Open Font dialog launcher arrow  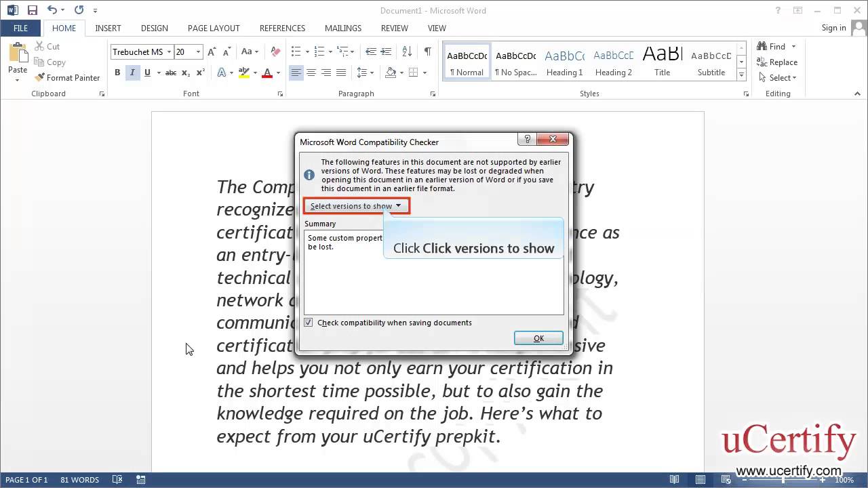(280, 94)
